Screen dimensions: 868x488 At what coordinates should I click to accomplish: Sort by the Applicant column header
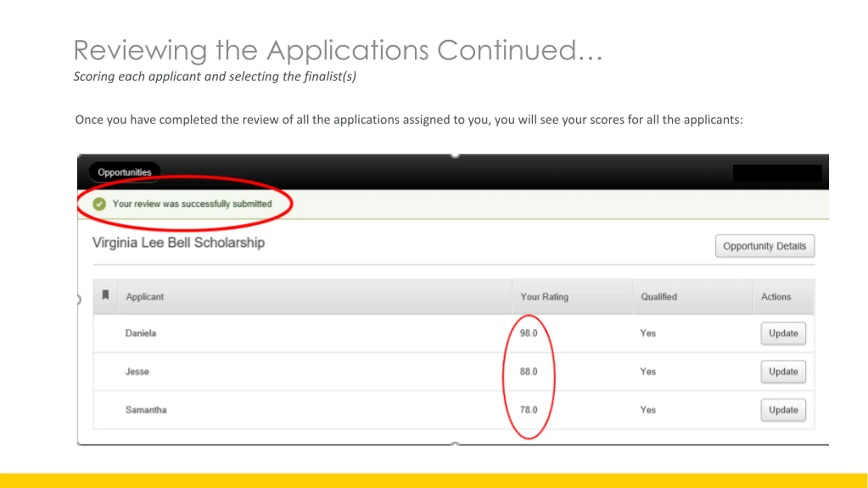[145, 297]
